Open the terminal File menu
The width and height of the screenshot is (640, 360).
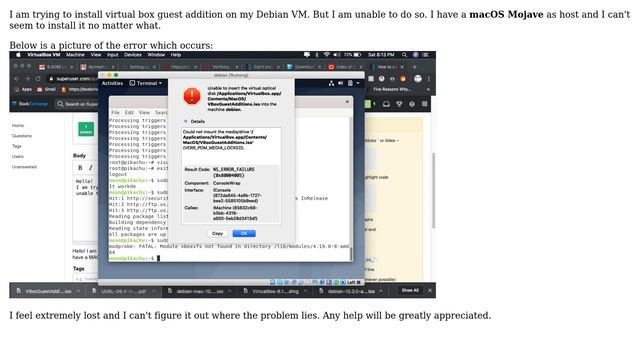(116, 113)
